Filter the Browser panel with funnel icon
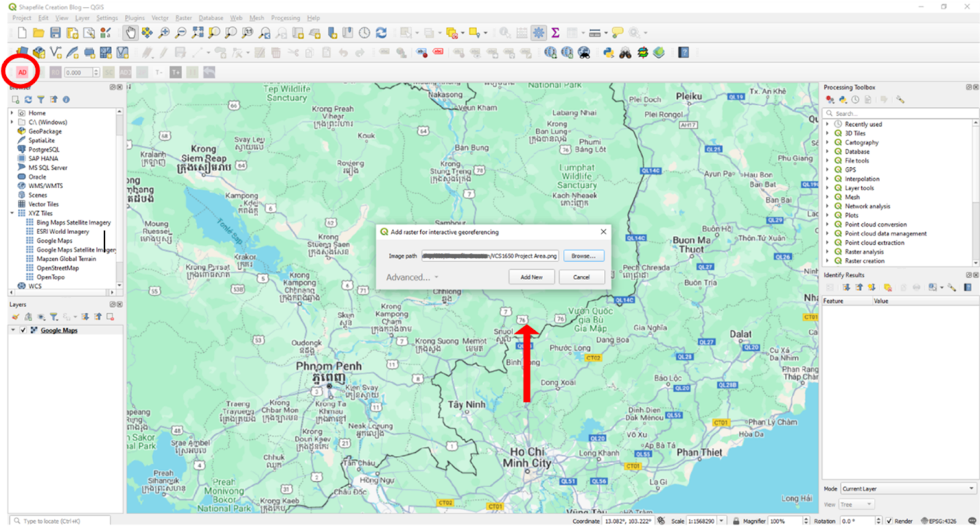The image size is (980, 527). click(40, 99)
